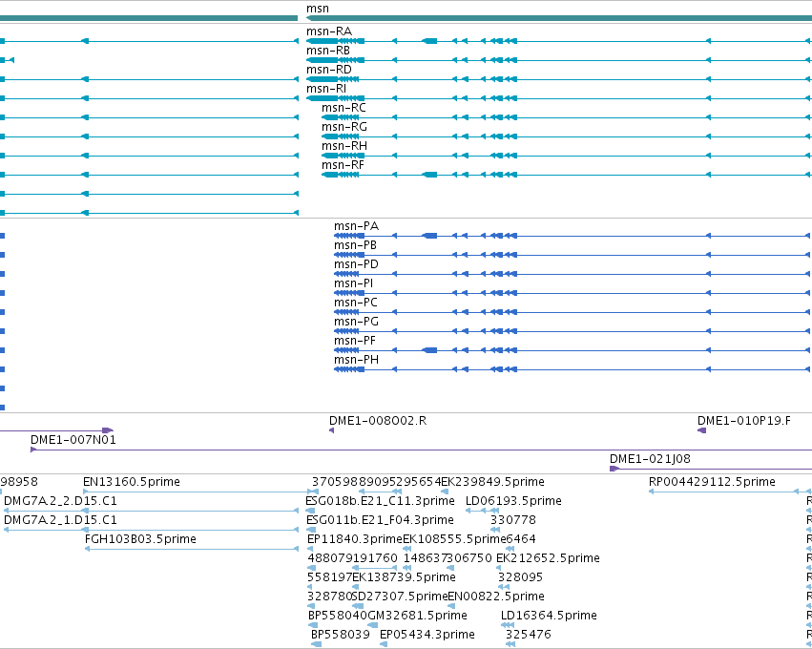Click the DMG7A.2_2.D15.C1 label
The image size is (812, 649).
pos(60,501)
